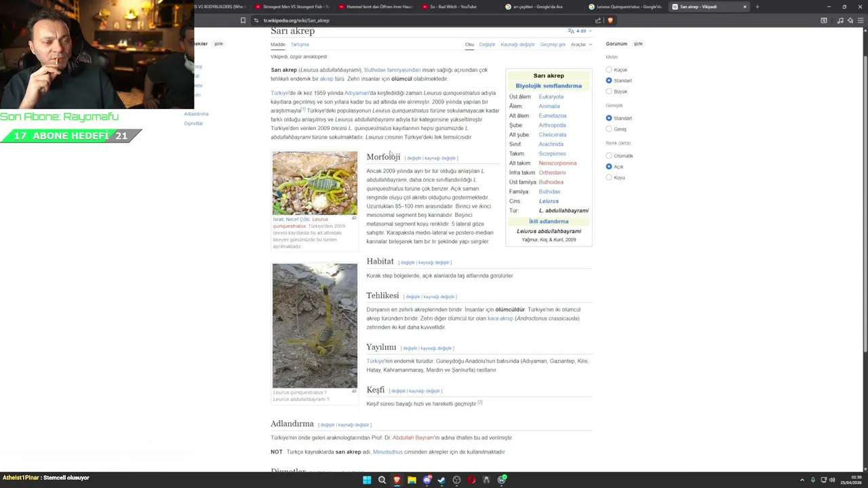The width and height of the screenshot is (868, 488).
Task: Open the language translate icon beside 4 dil
Action: click(571, 31)
